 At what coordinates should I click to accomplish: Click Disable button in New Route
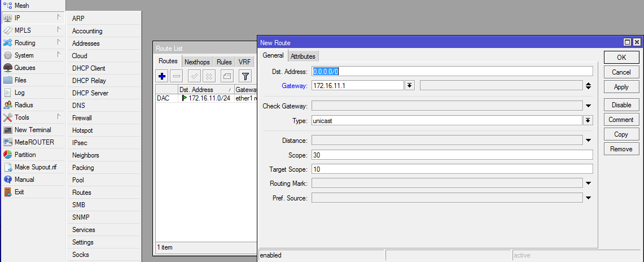[621, 105]
